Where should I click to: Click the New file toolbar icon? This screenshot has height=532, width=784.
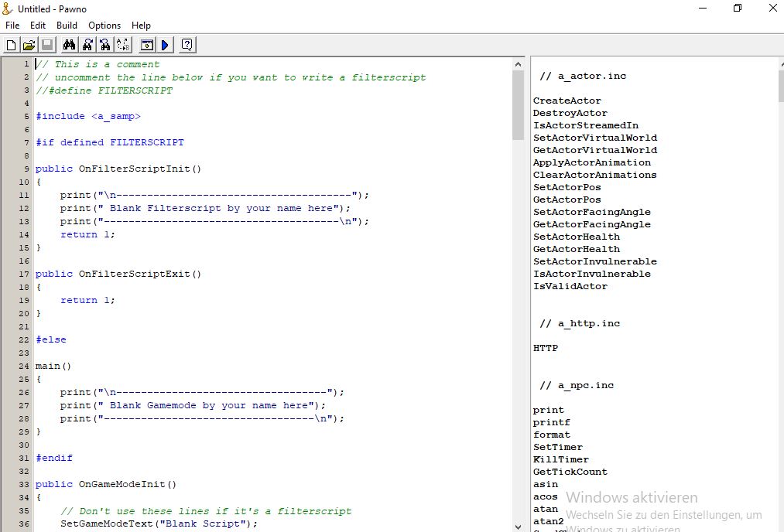11,45
